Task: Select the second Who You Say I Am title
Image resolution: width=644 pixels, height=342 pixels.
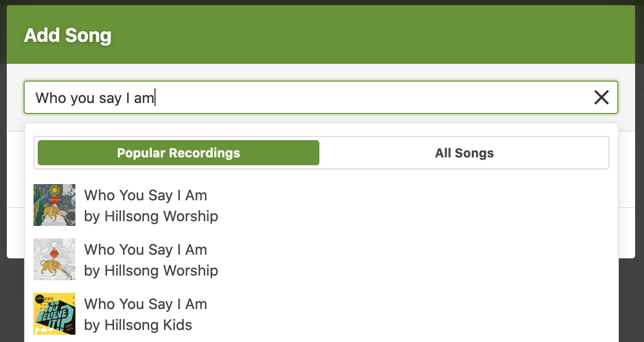Action: tap(146, 249)
